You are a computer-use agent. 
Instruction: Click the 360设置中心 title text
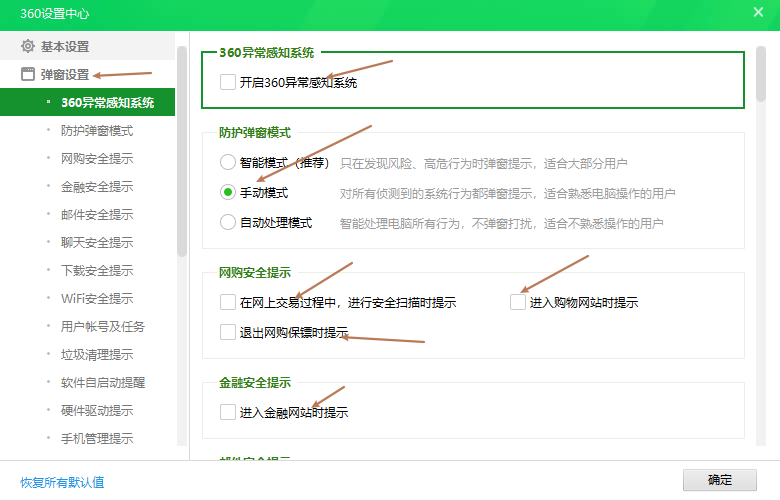tap(55, 13)
